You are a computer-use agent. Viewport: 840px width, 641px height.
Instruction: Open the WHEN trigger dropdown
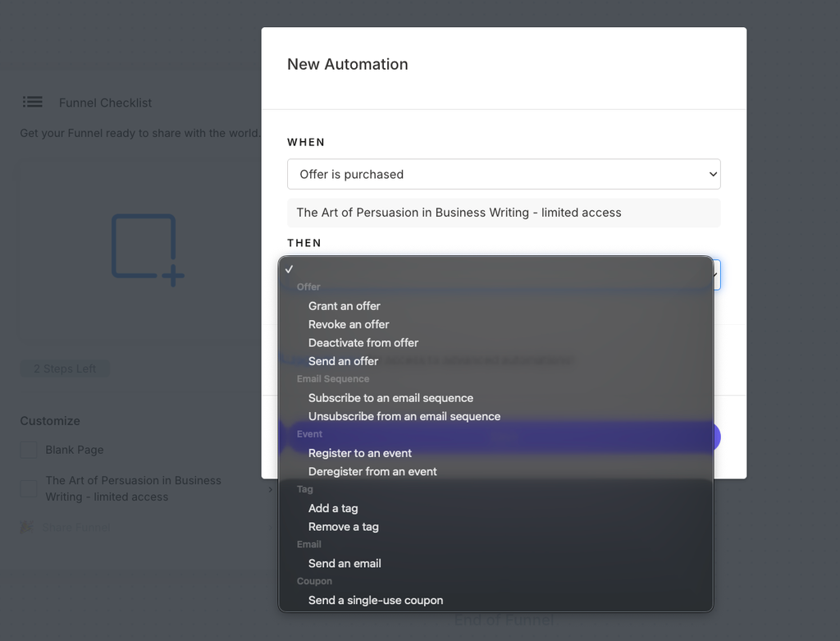point(504,174)
